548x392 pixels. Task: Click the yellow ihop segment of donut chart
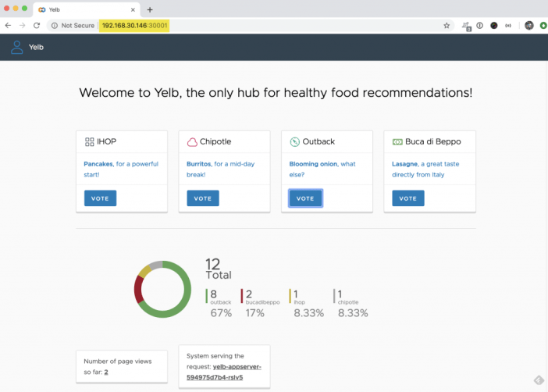(x=145, y=271)
